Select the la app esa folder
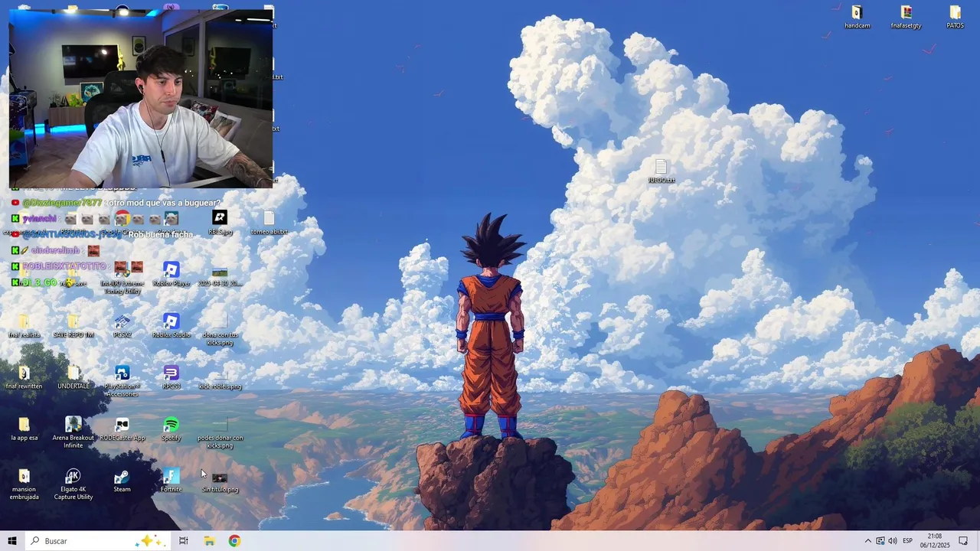980x551 pixels. pyautogui.click(x=24, y=429)
